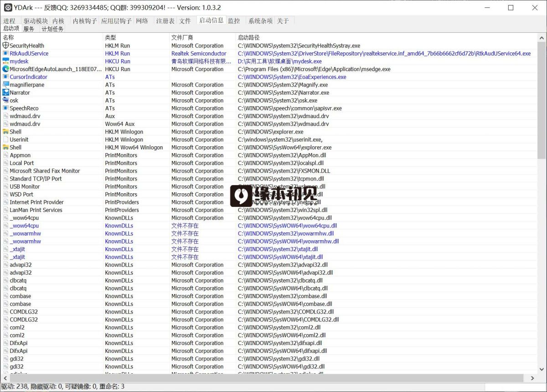Sort by the 启动路径 column header
The image size is (547, 392).
pos(387,37)
